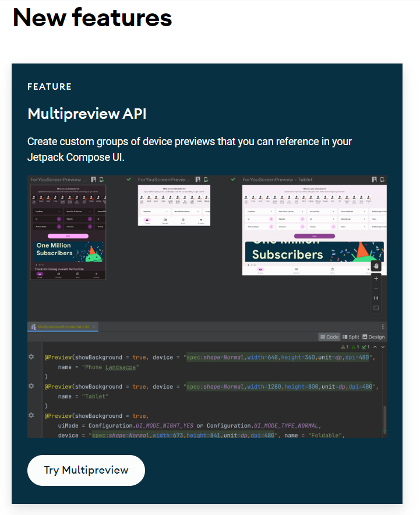Viewport: 420px width, 515px height.
Task: Click the zoom to fit screen icon
Action: point(376,308)
